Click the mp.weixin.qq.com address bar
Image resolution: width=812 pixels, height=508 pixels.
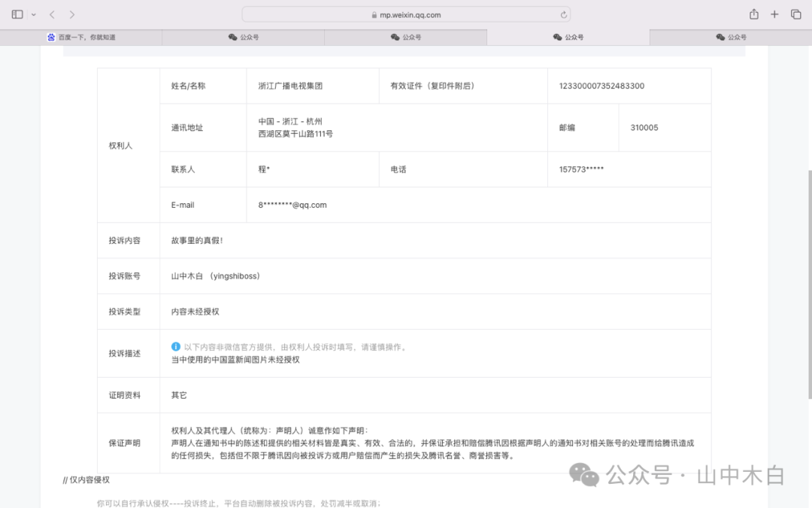[406, 14]
